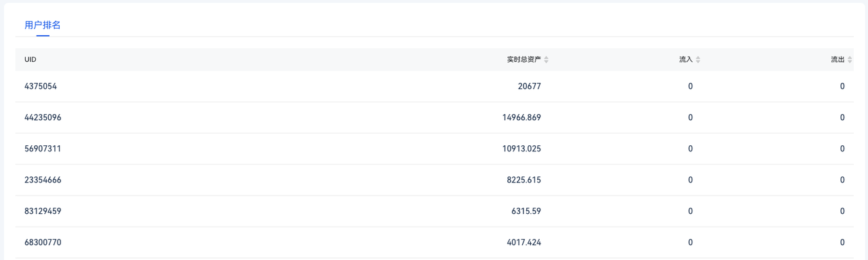Click the UID column header
This screenshot has height=260, width=868.
tap(31, 60)
